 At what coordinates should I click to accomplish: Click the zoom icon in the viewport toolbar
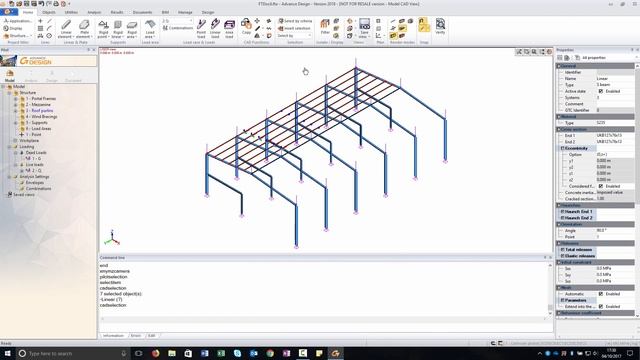click(534, 52)
